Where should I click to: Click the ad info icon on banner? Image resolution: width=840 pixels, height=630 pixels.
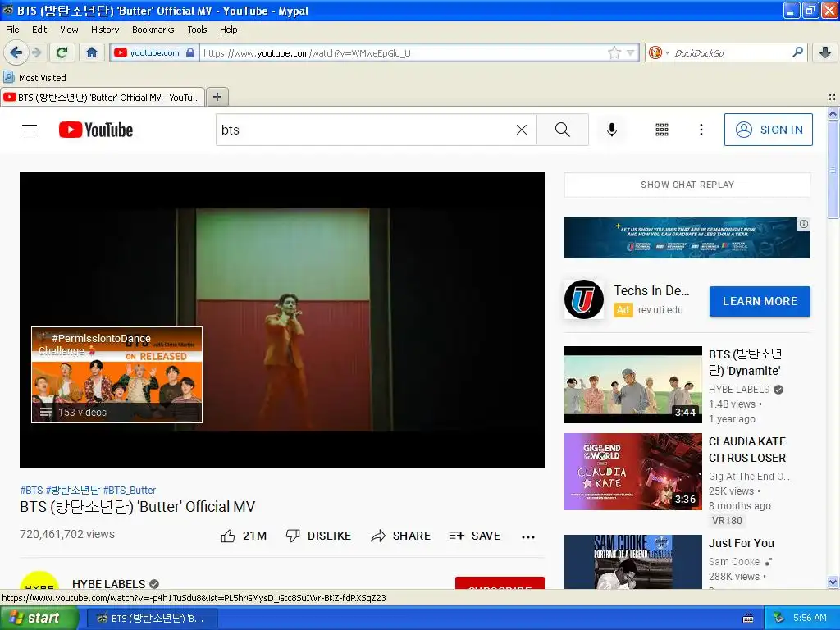tap(804, 224)
